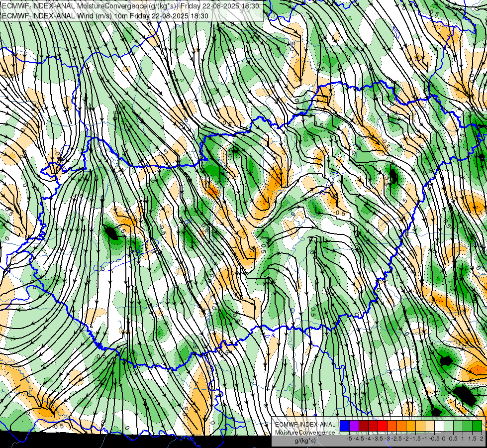Image resolution: width=487 pixels, height=448 pixels.
Task: Click the pale peach legend swatch
Action: (x=430, y=426)
